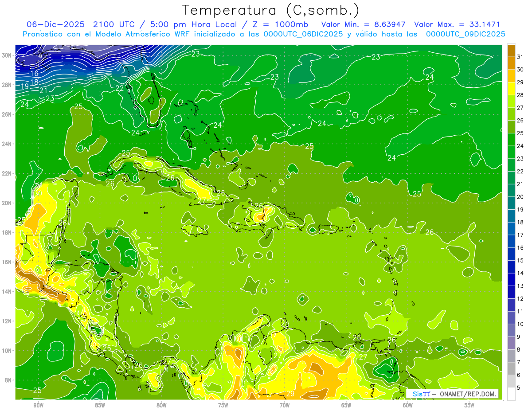The height and width of the screenshot is (411, 532).
Task: Click the 60W longitude axis label
Action: 408,406
